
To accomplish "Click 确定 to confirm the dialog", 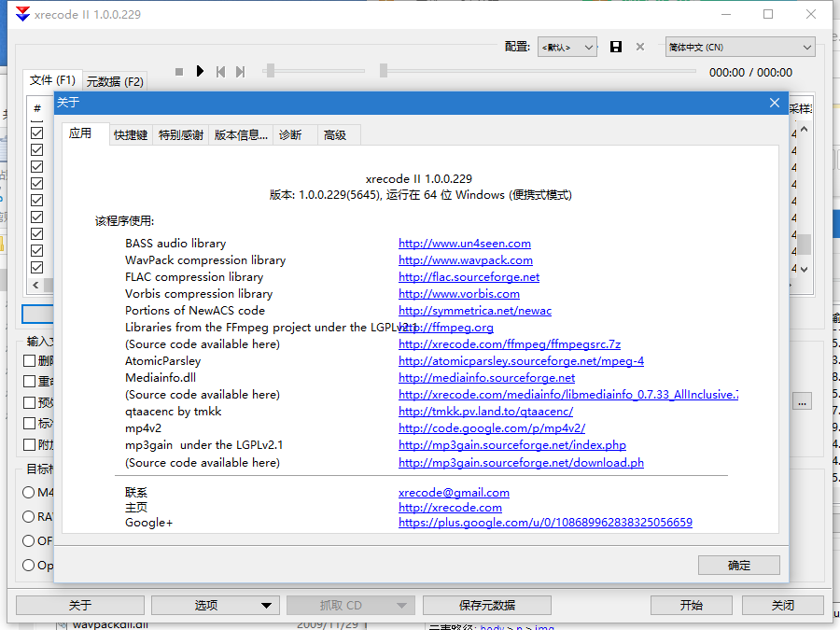I will (738, 565).
